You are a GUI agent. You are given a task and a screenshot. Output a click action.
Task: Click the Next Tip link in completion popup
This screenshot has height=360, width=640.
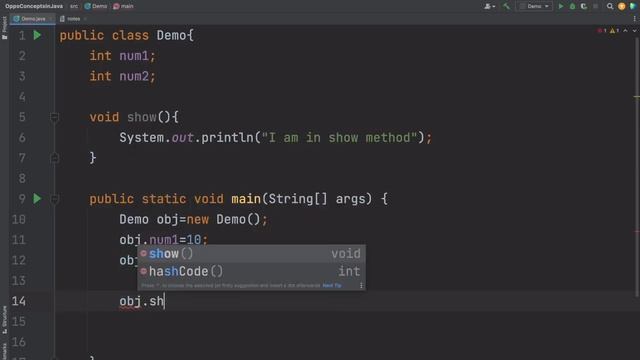click(x=332, y=285)
